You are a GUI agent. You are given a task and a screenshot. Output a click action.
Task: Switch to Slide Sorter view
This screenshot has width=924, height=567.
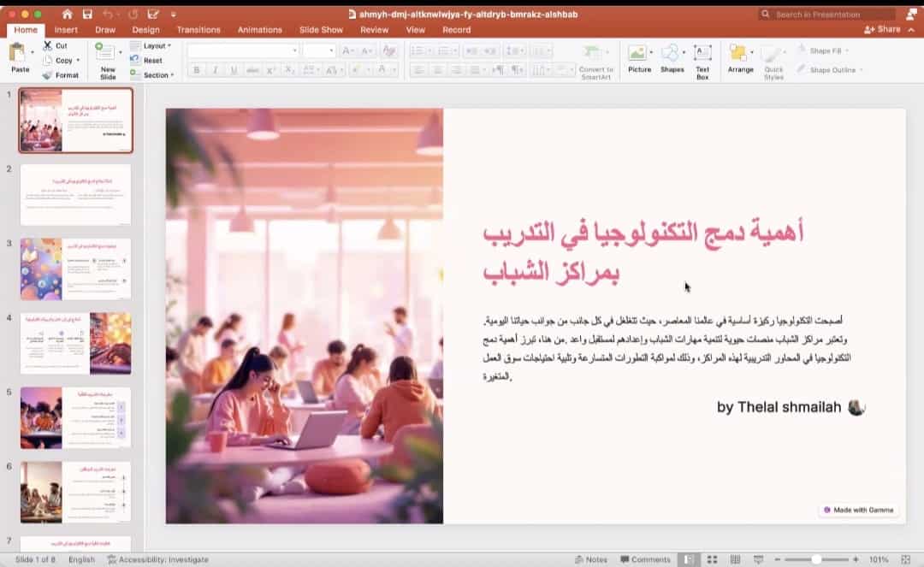pyautogui.click(x=712, y=559)
